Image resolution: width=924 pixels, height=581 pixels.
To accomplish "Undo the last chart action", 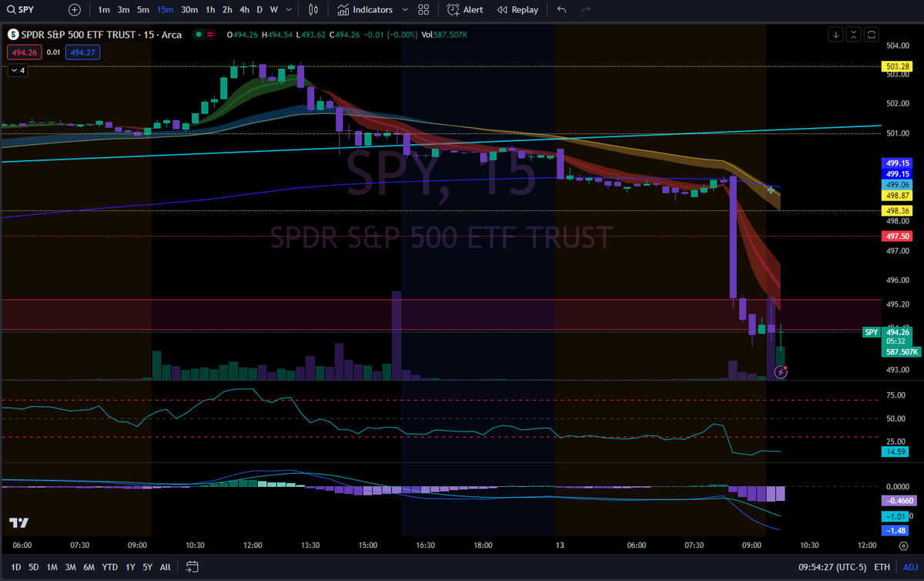I will [x=561, y=10].
